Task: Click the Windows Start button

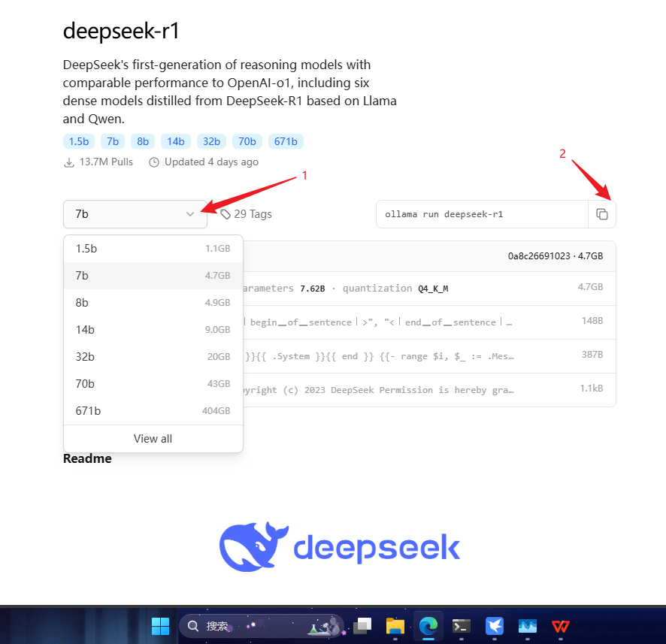Action: [x=160, y=626]
